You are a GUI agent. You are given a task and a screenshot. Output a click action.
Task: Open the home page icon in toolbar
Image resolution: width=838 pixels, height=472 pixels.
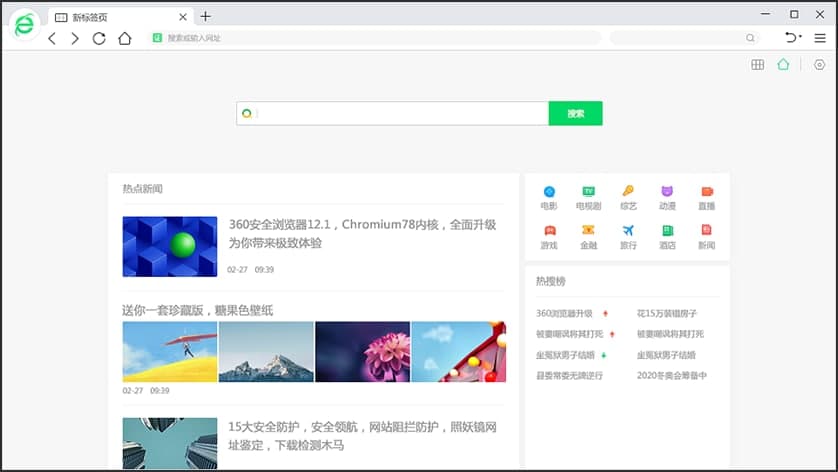point(125,38)
